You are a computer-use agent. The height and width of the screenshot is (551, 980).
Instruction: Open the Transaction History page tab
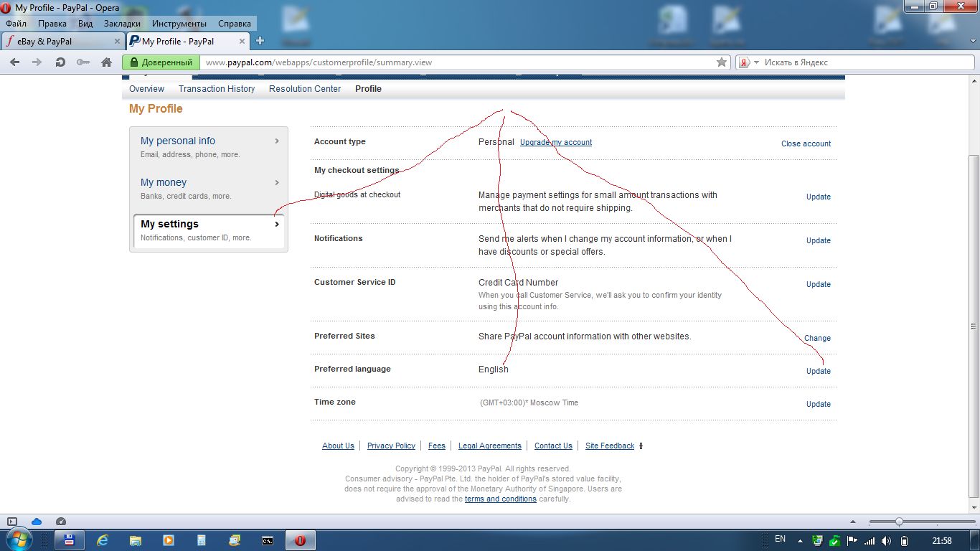(216, 89)
